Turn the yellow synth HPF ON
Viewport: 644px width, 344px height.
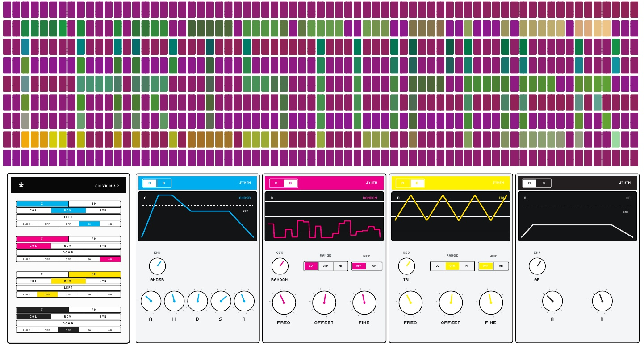pyautogui.click(x=501, y=266)
